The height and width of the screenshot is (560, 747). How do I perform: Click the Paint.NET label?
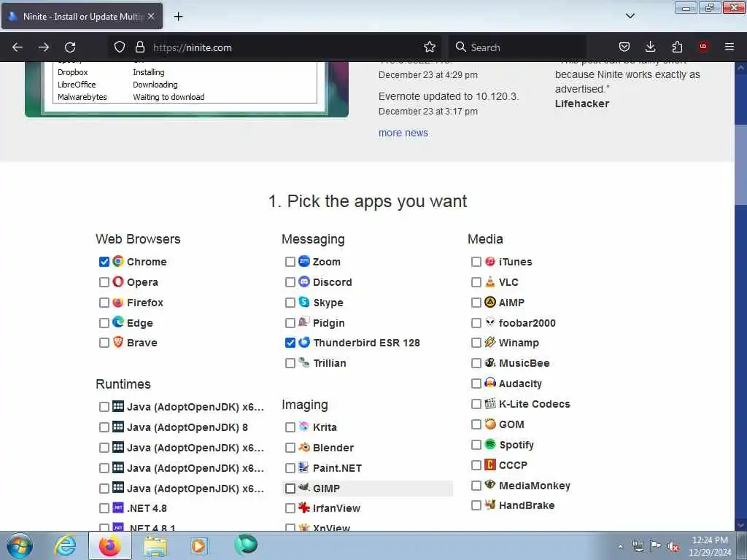pos(337,468)
